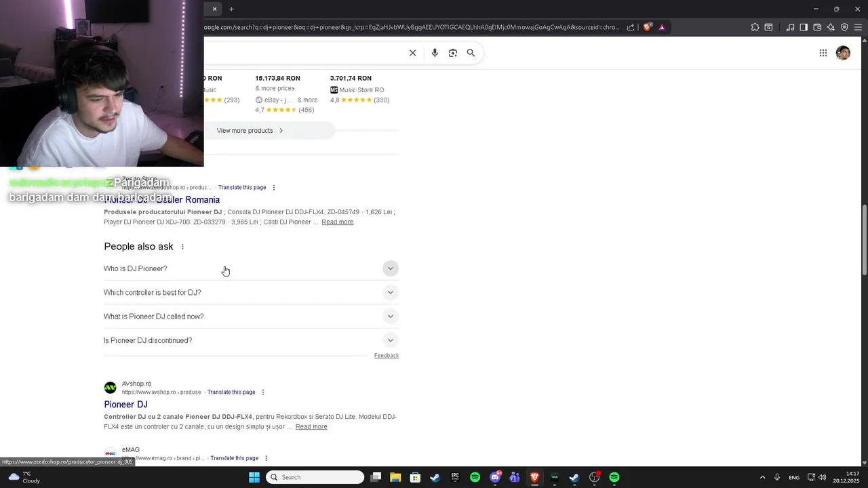Switch the ENG input language

794,477
